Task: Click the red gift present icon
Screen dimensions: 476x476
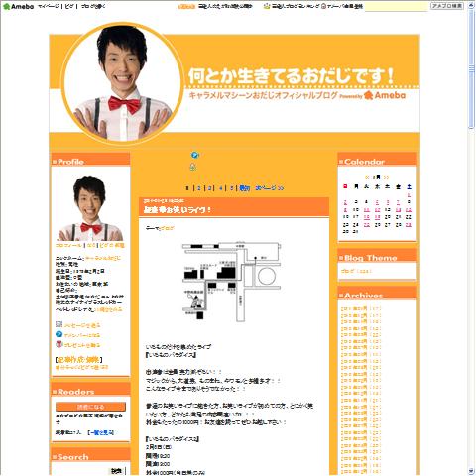Action: [59, 344]
